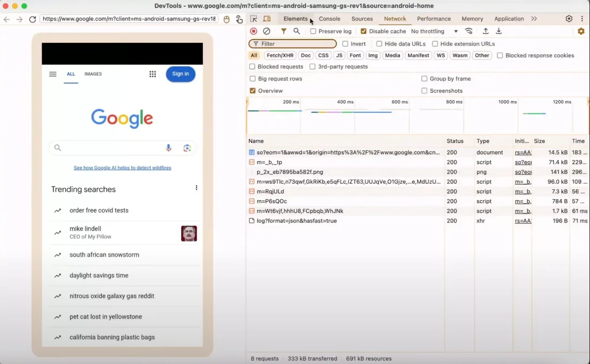Open the Sources tab
This screenshot has height=364, width=590.
click(x=362, y=19)
